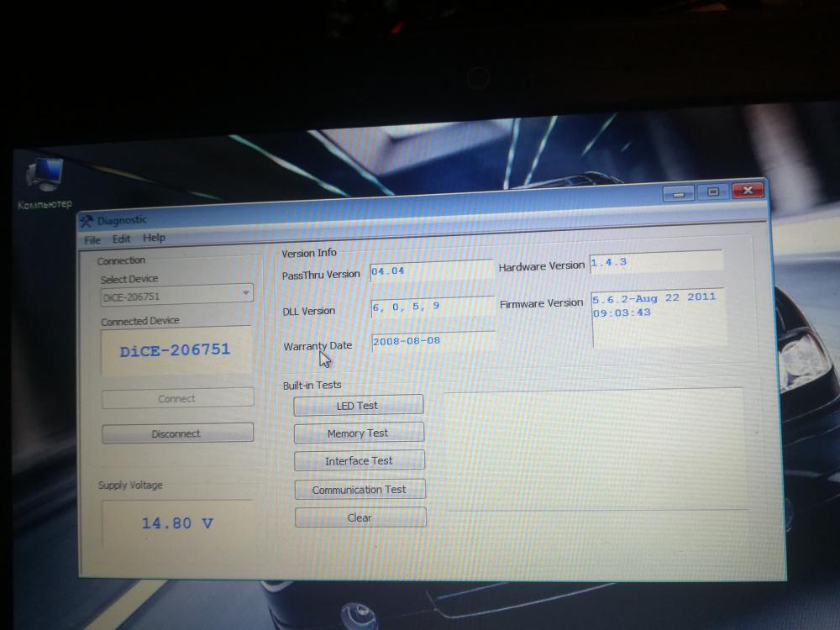The width and height of the screenshot is (840, 630).
Task: Click the Hardware Version label
Action: pos(542,266)
